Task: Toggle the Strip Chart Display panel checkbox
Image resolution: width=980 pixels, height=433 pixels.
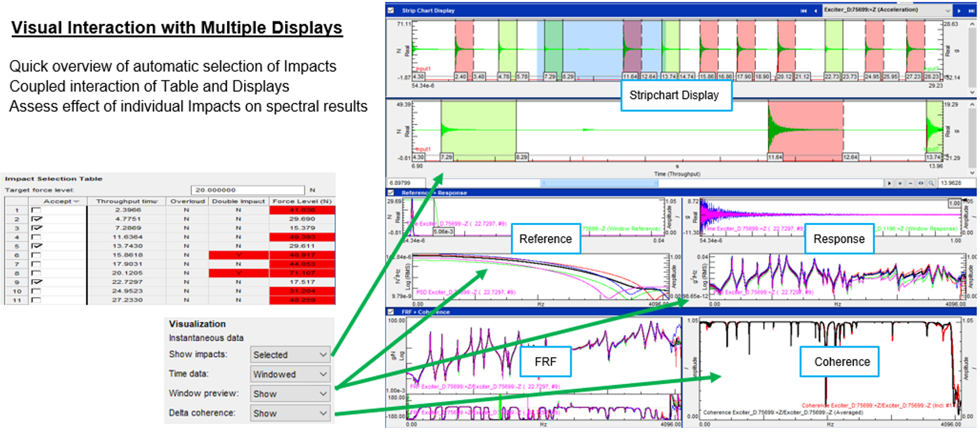Action: pos(391,10)
